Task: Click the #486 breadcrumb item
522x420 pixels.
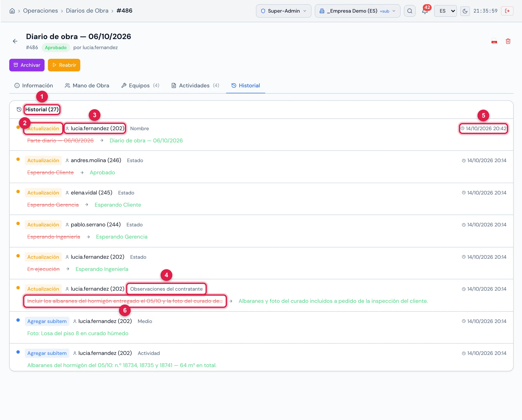Action: coord(124,11)
